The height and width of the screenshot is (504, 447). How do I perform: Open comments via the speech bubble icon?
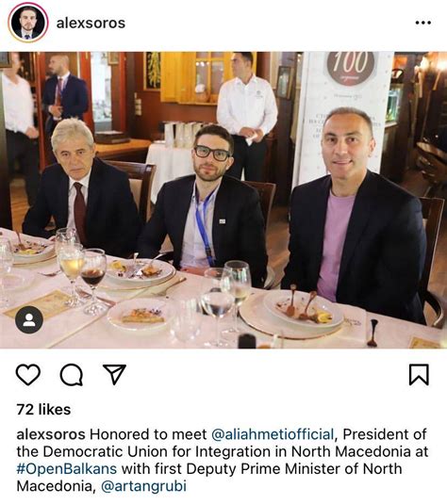[x=72, y=374]
